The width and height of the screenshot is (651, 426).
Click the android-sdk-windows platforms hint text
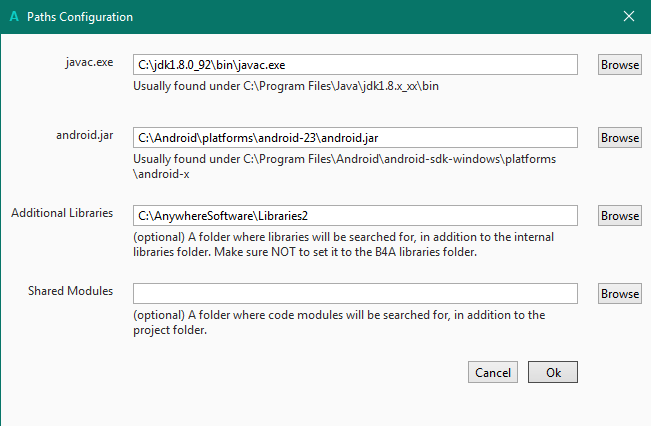click(344, 166)
